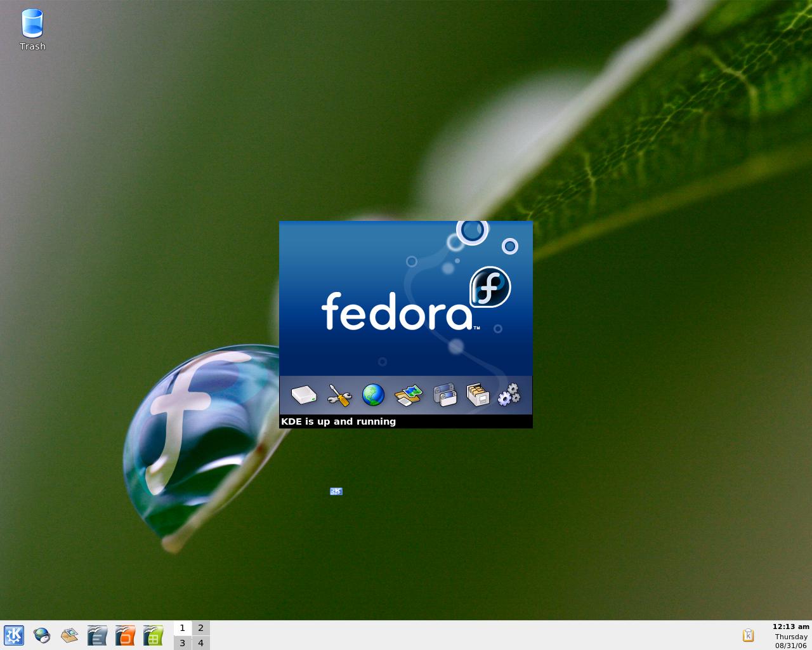Switch to virtual desktop 1 in pager
This screenshot has height=650, width=812.
[x=183, y=628]
